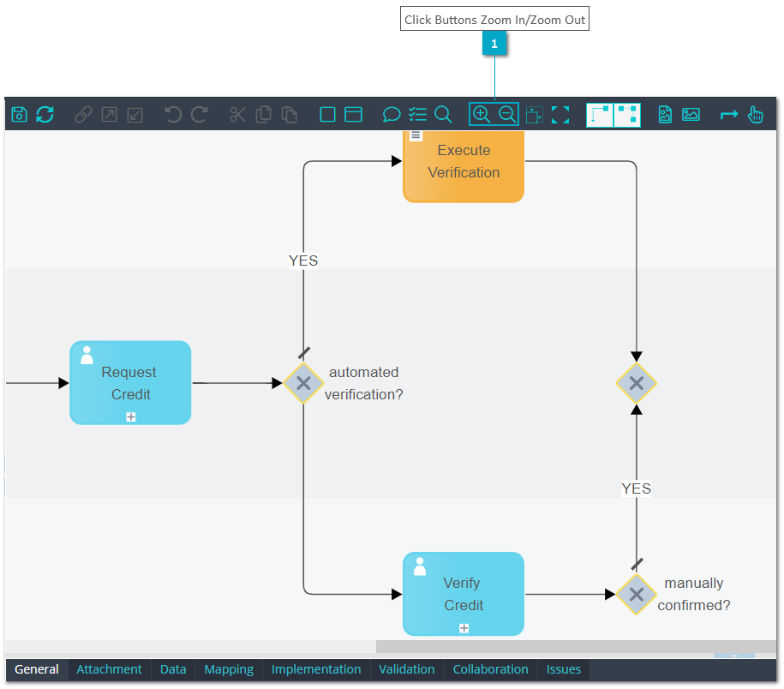Switch to the General tab
The width and height of the screenshot is (784, 689).
click(37, 669)
